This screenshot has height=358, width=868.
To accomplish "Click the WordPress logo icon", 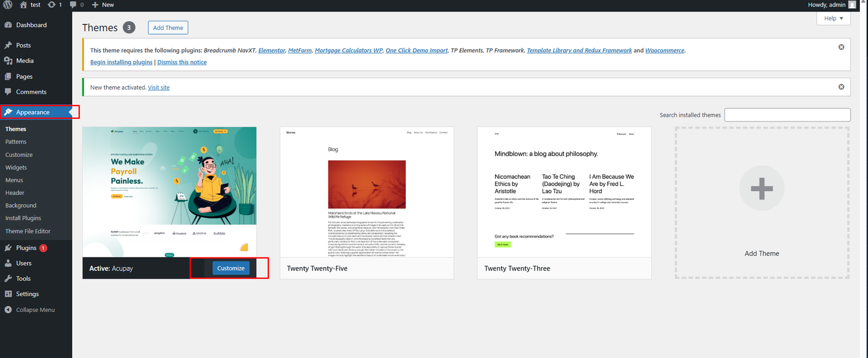I will [x=8, y=5].
